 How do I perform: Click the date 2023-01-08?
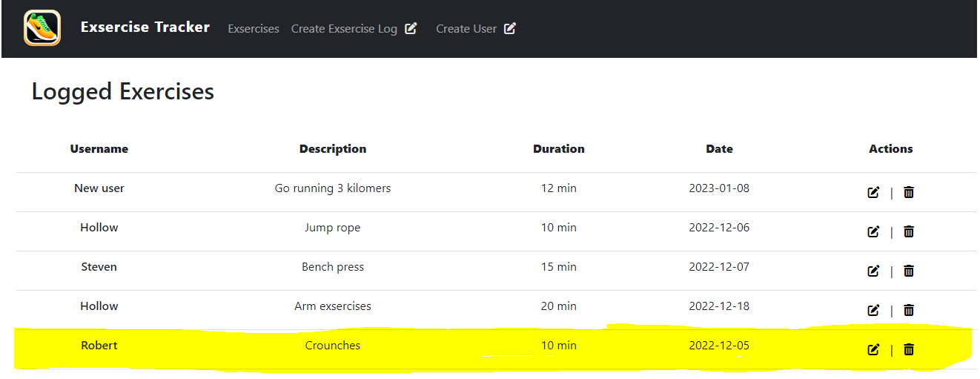pos(719,188)
